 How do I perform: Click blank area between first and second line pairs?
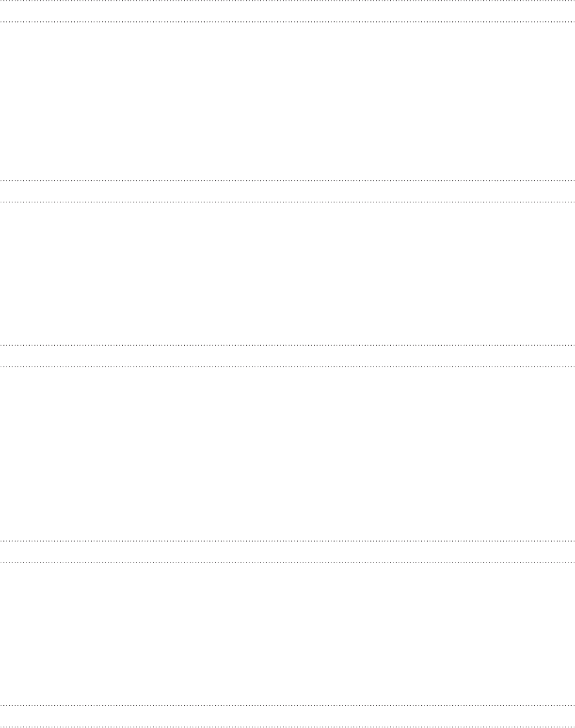[x=287, y=102]
